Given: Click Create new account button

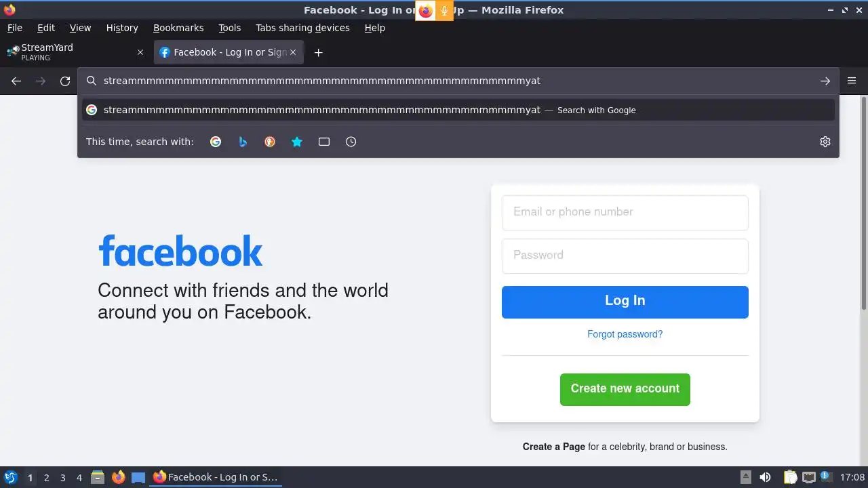Looking at the screenshot, I should click(x=625, y=389).
